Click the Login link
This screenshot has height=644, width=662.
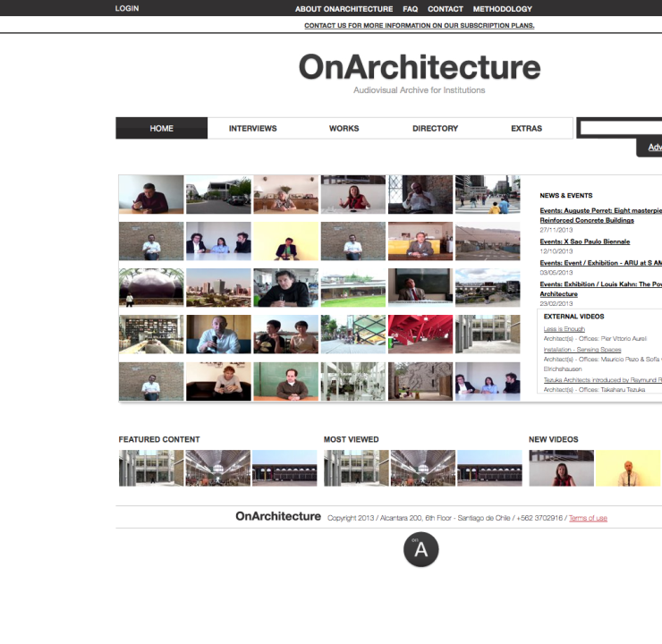coord(127,9)
